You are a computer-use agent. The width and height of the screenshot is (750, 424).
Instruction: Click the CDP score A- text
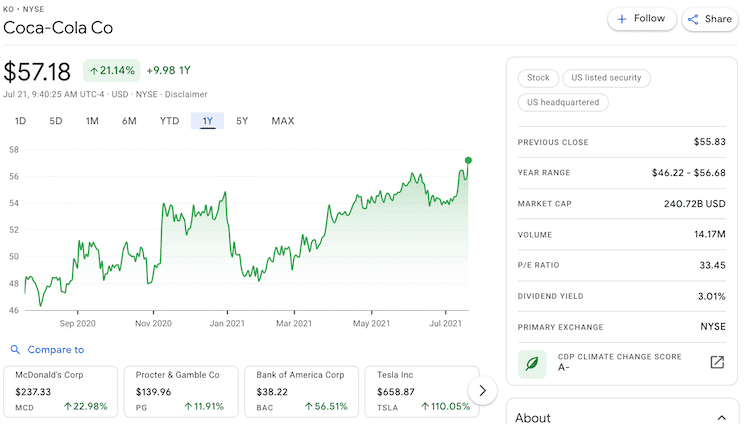tap(563, 368)
